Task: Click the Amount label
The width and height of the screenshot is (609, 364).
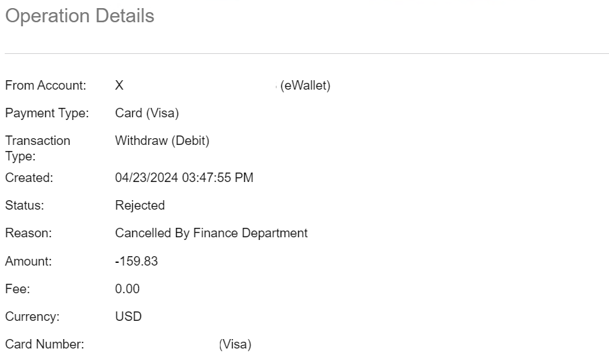Action: click(x=28, y=261)
